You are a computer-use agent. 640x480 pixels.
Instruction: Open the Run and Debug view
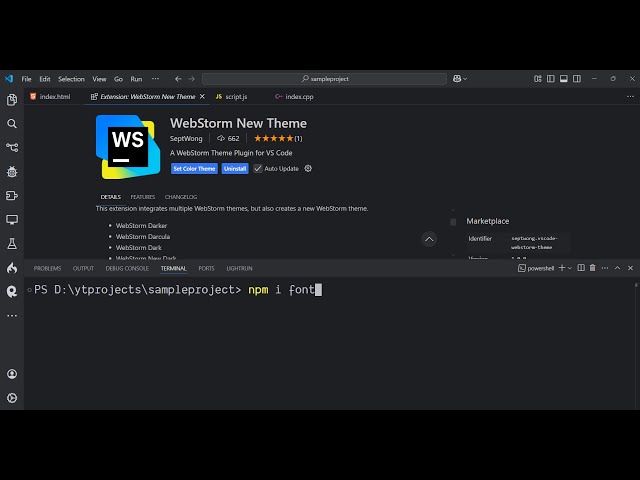tap(12, 171)
